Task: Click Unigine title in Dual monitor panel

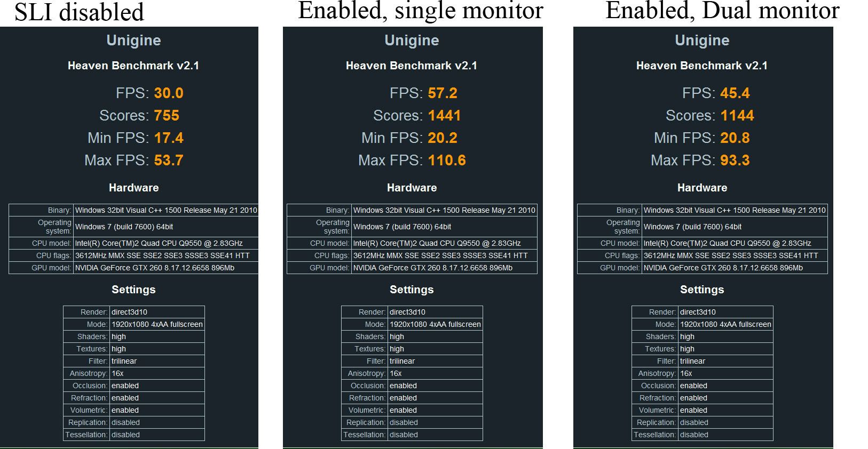Action: click(702, 41)
